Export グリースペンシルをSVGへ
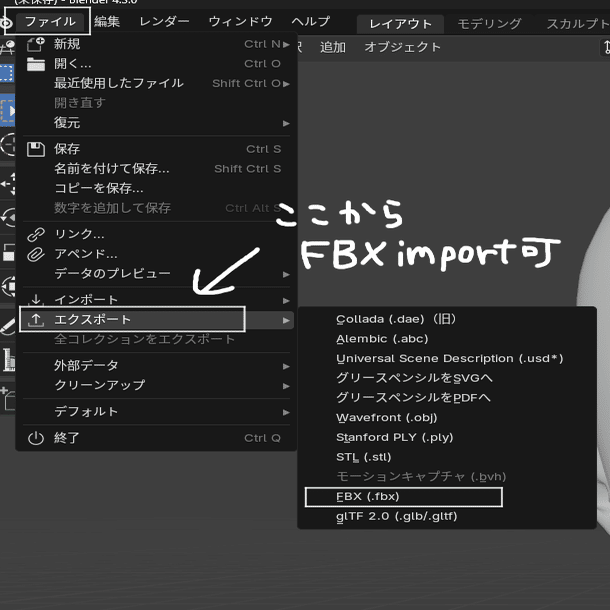The width and height of the screenshot is (610, 610). click(447, 378)
